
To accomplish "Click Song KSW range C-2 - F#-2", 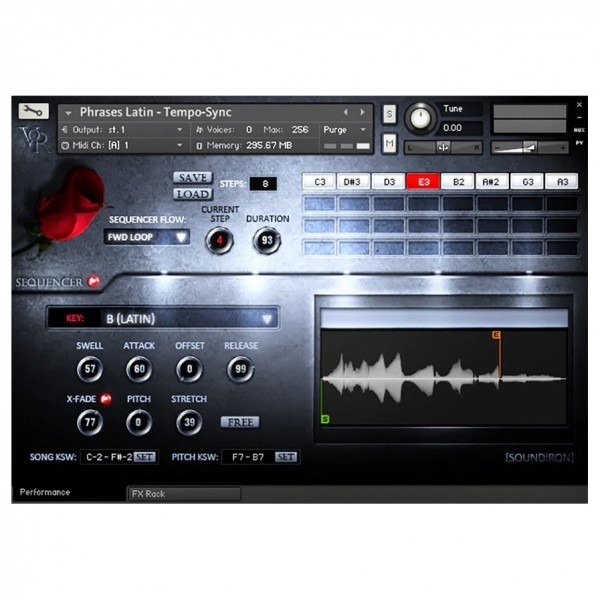I will coord(109,457).
